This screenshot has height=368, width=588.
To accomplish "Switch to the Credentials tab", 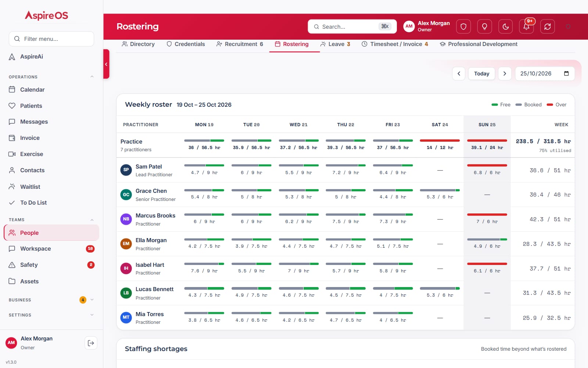I will tap(186, 44).
